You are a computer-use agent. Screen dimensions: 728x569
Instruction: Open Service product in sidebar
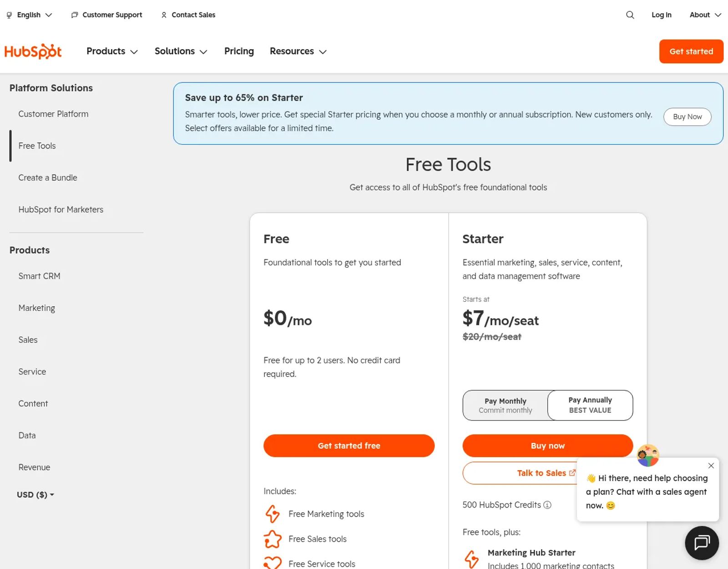tap(32, 372)
